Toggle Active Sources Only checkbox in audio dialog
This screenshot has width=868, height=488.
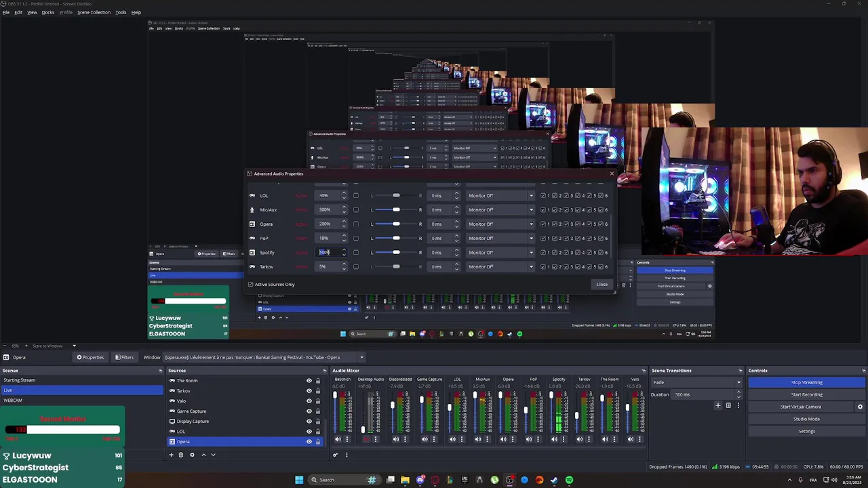[x=250, y=285]
